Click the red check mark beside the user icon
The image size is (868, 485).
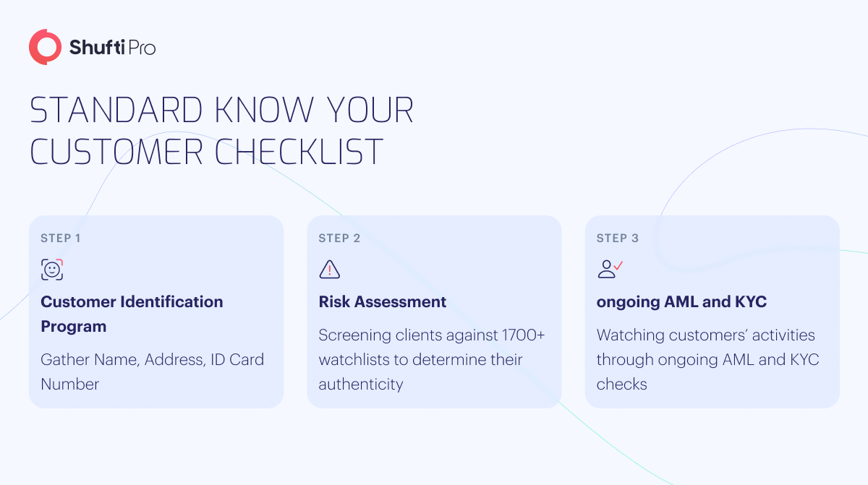click(618, 265)
